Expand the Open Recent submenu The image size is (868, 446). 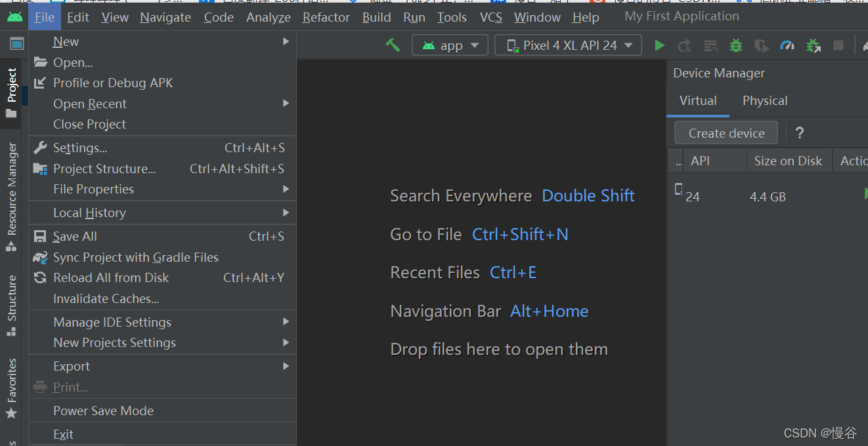[90, 103]
